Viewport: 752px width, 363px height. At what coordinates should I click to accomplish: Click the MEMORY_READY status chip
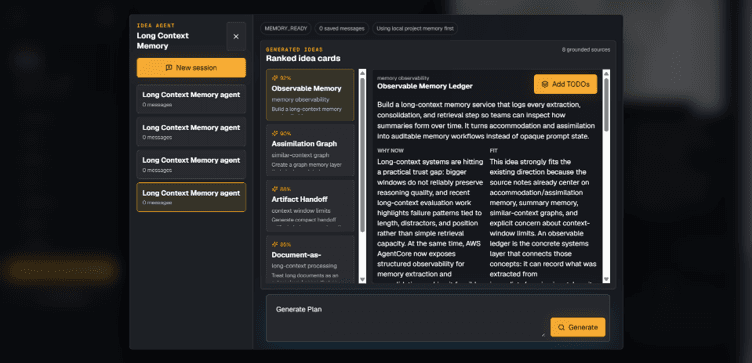pos(286,28)
